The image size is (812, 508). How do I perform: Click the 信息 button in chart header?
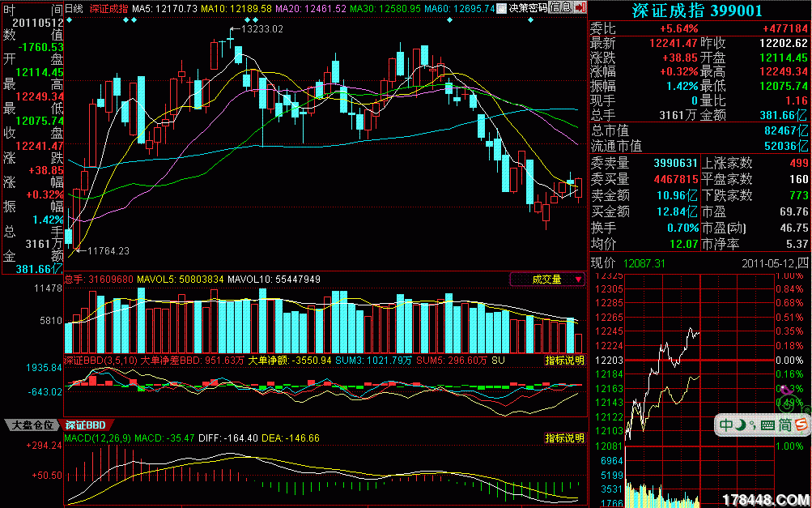pos(559,8)
